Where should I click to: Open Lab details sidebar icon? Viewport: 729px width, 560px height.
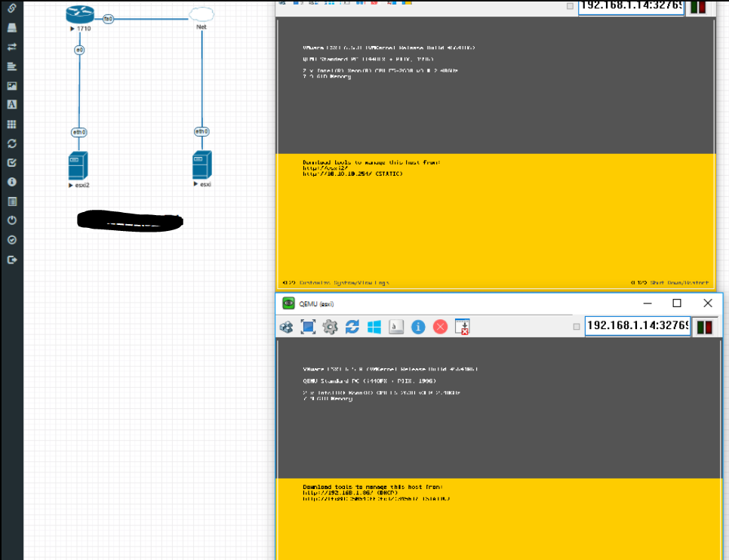point(12,202)
